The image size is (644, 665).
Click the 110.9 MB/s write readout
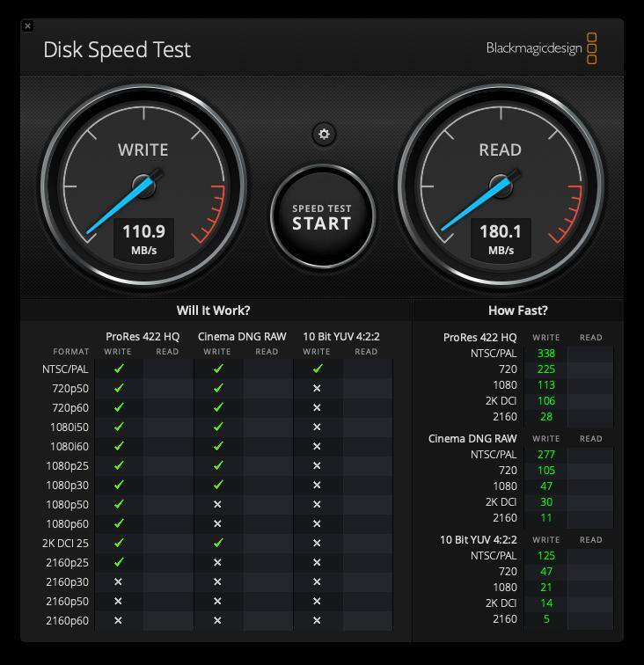(143, 238)
